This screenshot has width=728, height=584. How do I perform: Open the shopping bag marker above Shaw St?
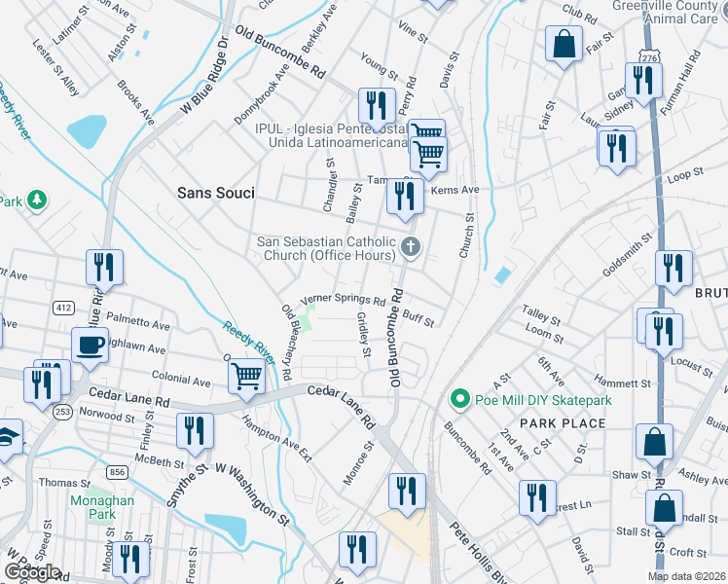coord(655,443)
